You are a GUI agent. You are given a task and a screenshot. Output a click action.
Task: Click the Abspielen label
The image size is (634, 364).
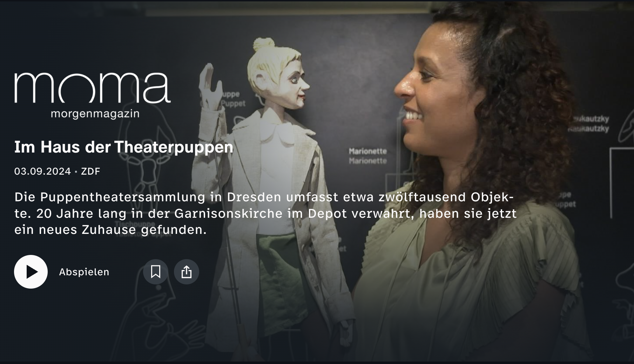point(84,272)
